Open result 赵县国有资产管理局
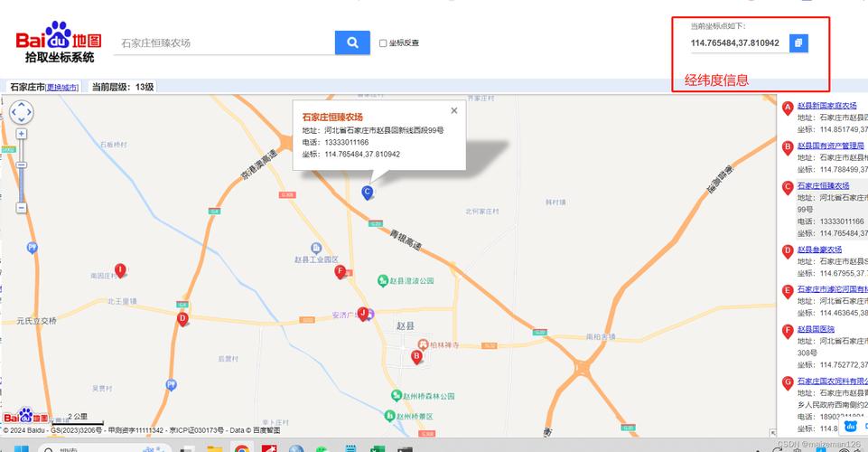The width and height of the screenshot is (868, 452). tap(831, 146)
